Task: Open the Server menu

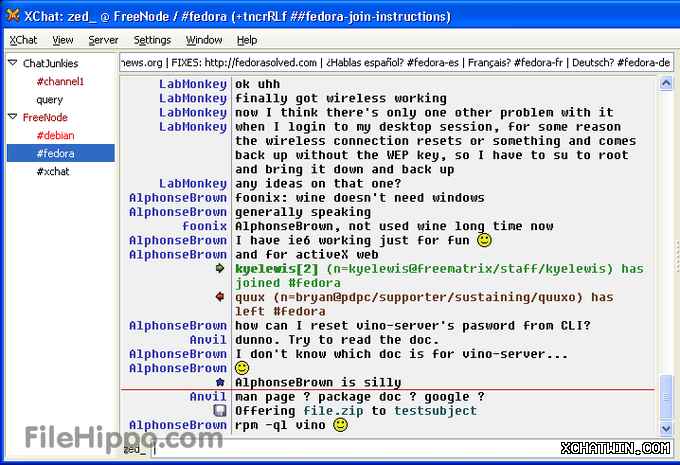Action: 103,40
